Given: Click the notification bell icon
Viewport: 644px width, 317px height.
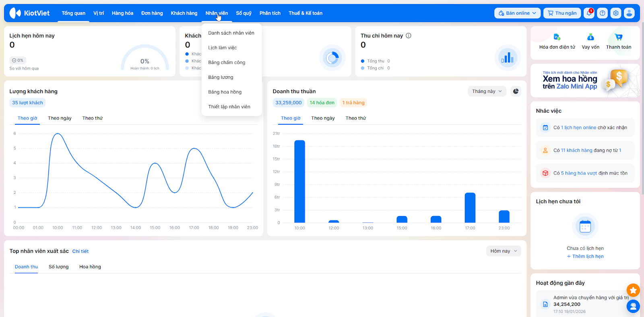Looking at the screenshot, I should point(589,13).
